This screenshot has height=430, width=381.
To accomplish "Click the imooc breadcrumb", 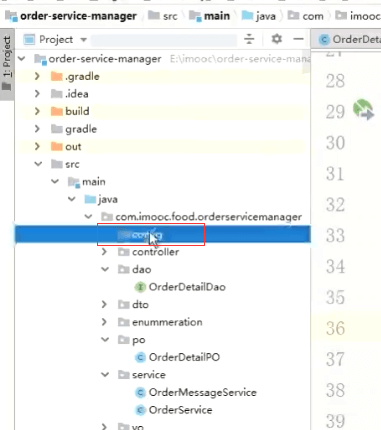I will click(x=365, y=16).
